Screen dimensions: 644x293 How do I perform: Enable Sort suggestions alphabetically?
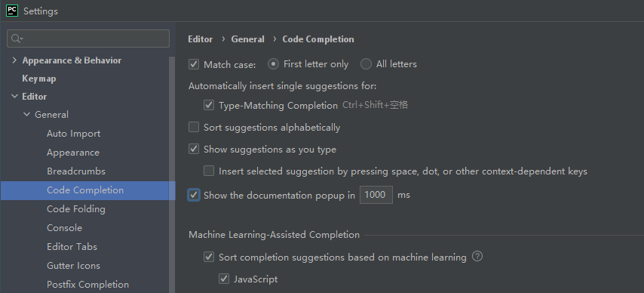194,127
